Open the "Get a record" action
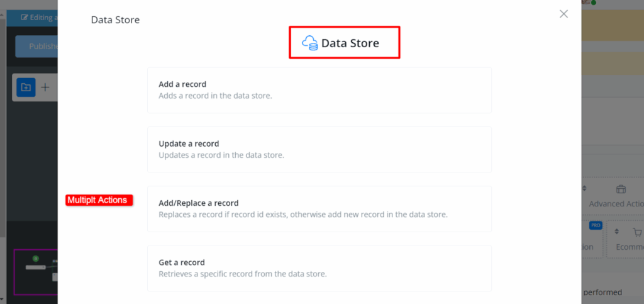644x304 pixels. pos(319,268)
